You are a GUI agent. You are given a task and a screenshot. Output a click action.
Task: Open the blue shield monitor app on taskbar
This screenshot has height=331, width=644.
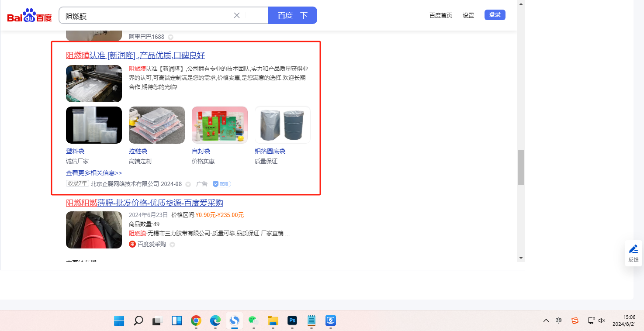tap(331, 321)
